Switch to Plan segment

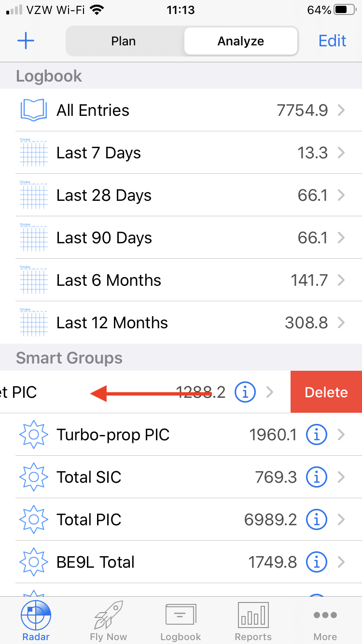click(124, 41)
